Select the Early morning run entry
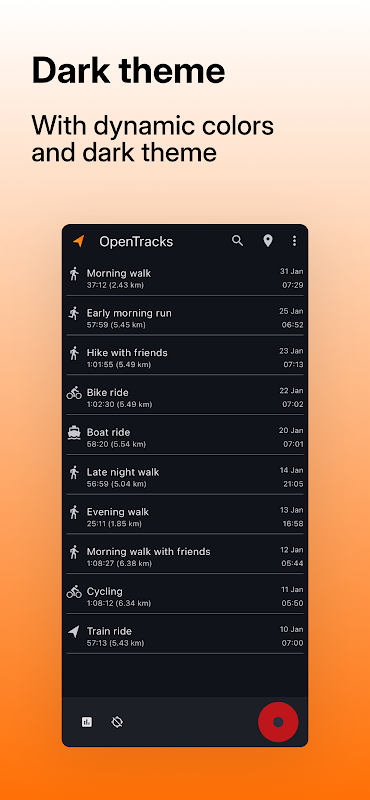The height and width of the screenshot is (800, 370). [x=185, y=318]
